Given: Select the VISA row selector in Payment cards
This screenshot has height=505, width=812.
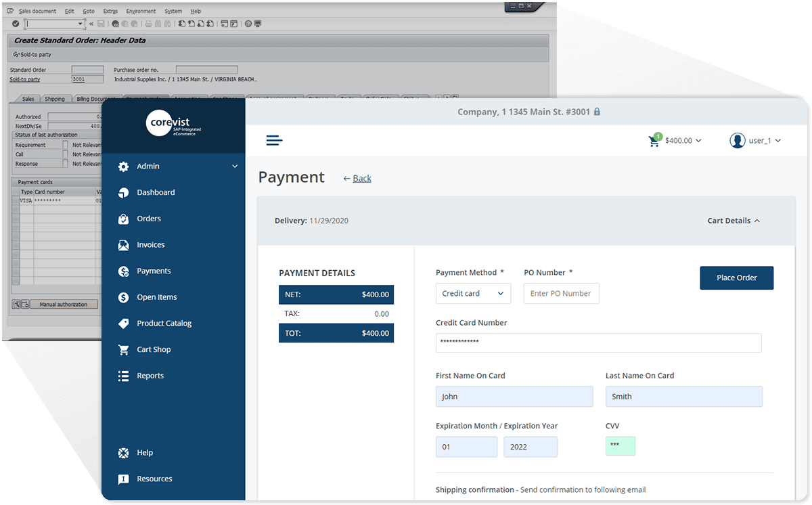Looking at the screenshot, I should (16, 201).
